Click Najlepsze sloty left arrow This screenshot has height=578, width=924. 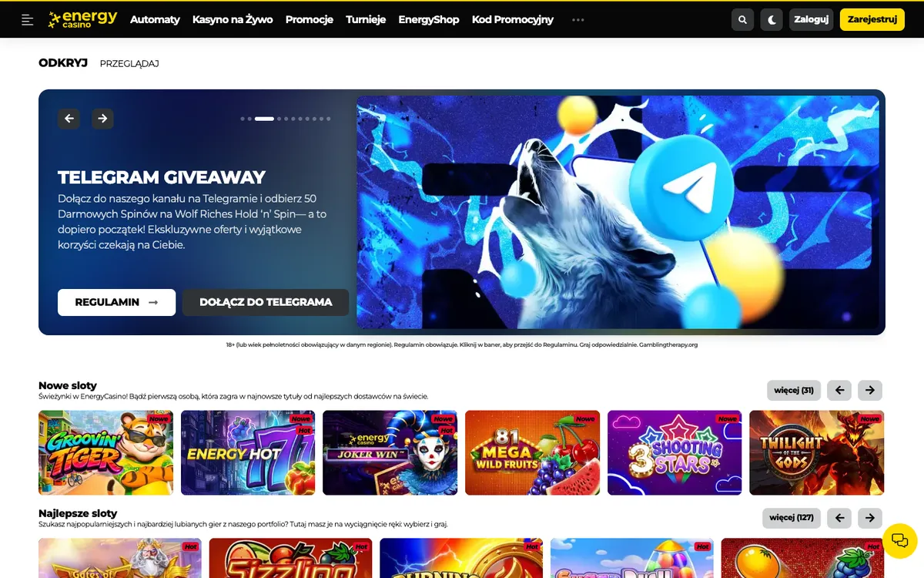click(x=839, y=518)
